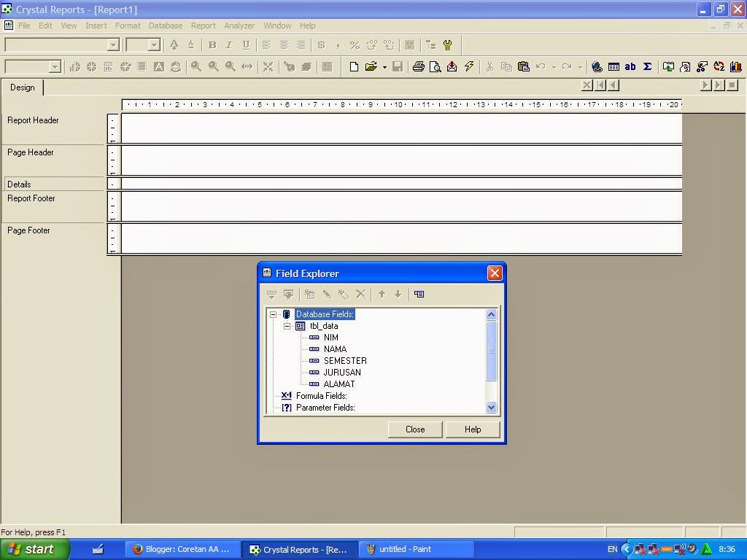Click the yellow wrench Format icon
747x560 pixels.
pos(447,45)
